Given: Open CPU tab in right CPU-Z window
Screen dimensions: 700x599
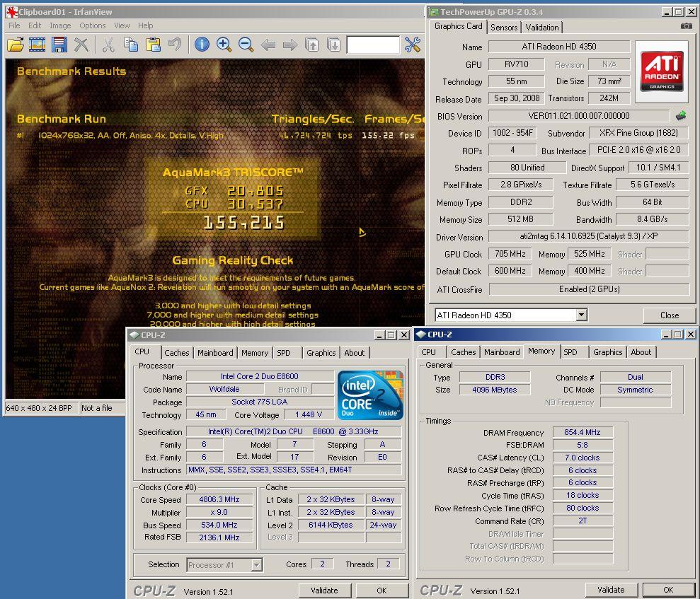Looking at the screenshot, I should pos(429,352).
